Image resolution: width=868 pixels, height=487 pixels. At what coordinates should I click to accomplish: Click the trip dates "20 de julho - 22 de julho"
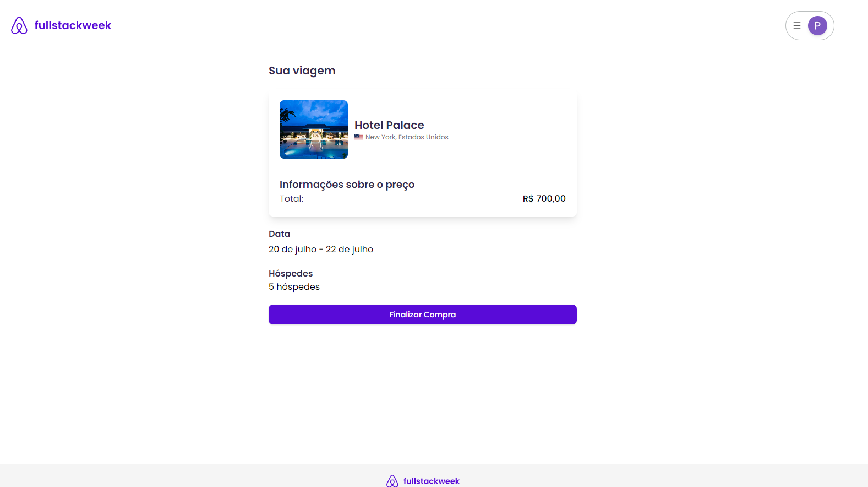click(x=321, y=249)
